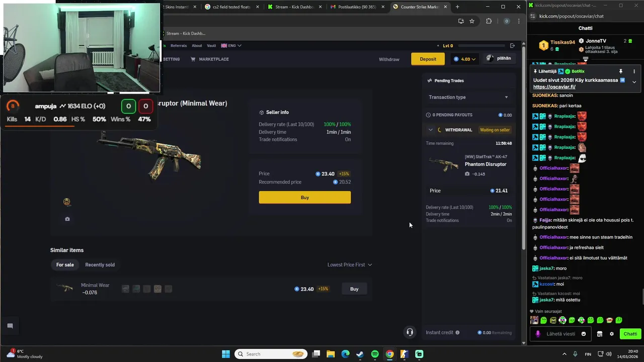
Task: Click the taskbar Search box
Action: [271, 354]
